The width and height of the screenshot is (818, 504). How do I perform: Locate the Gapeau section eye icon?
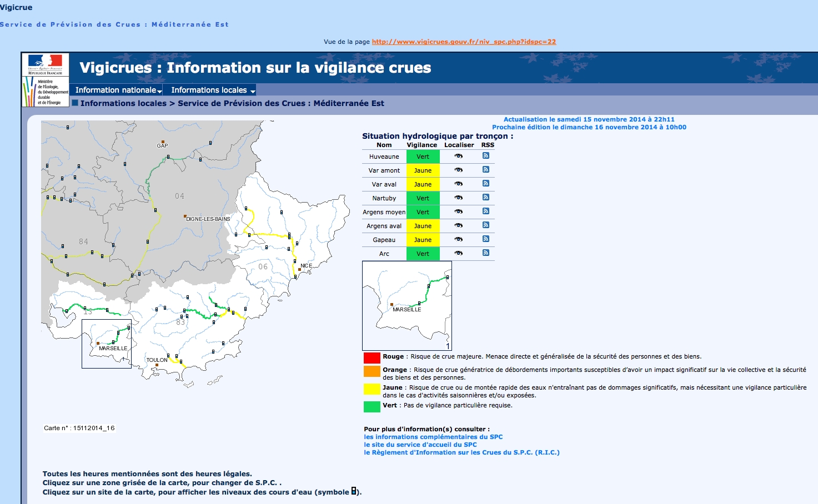point(459,239)
